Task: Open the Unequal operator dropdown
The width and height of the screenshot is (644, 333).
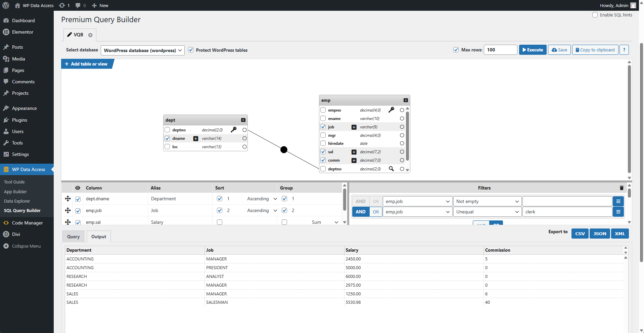Action: click(487, 212)
